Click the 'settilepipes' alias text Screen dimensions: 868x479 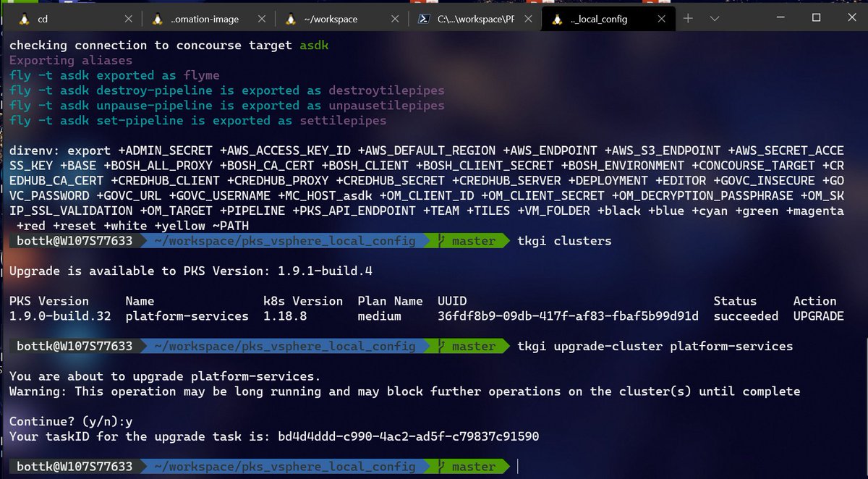343,120
